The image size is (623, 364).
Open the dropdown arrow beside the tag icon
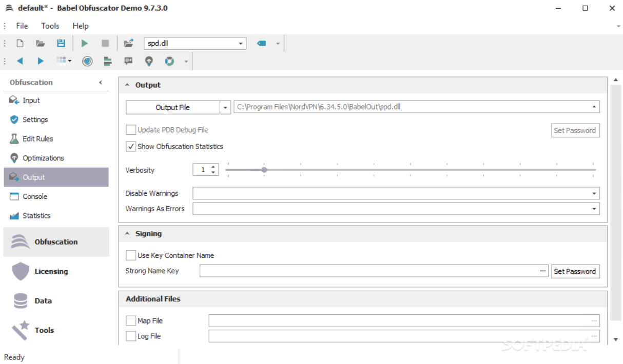(278, 44)
